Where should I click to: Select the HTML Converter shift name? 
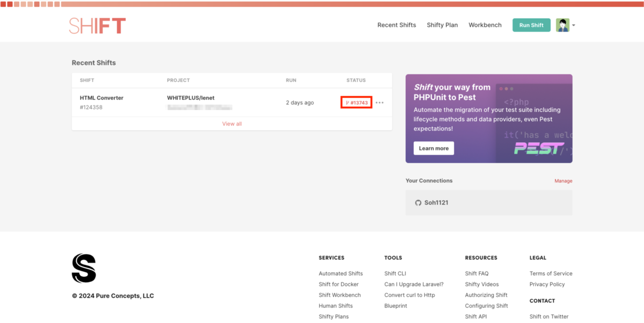point(101,98)
